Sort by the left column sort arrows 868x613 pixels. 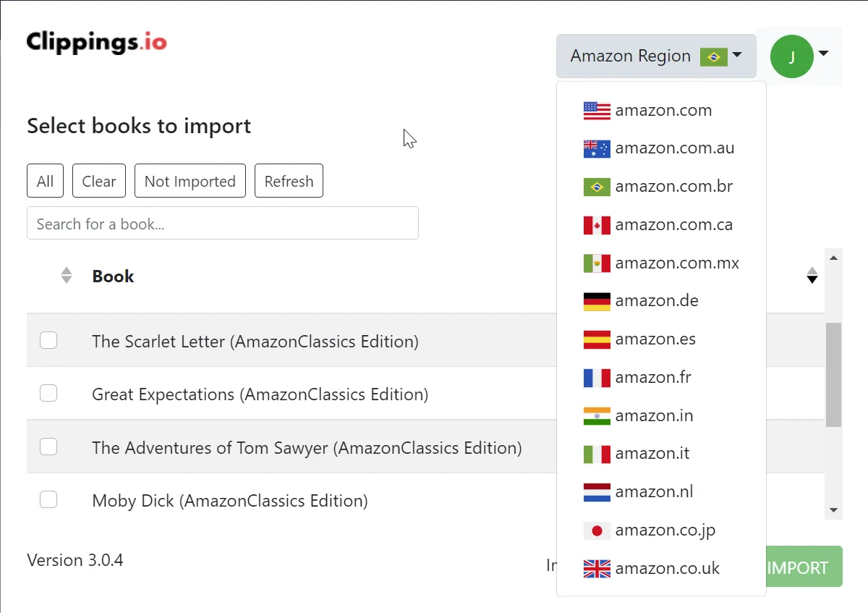(67, 276)
